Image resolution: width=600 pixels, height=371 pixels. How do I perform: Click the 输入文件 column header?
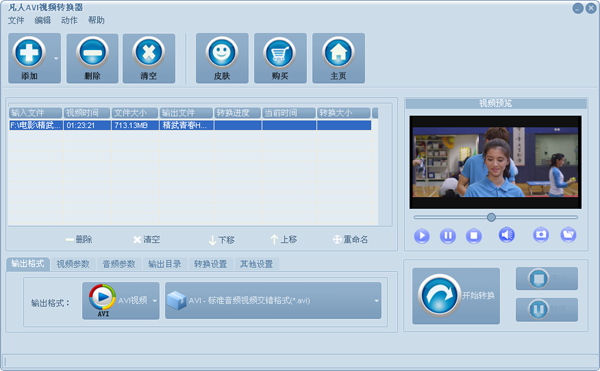point(36,113)
